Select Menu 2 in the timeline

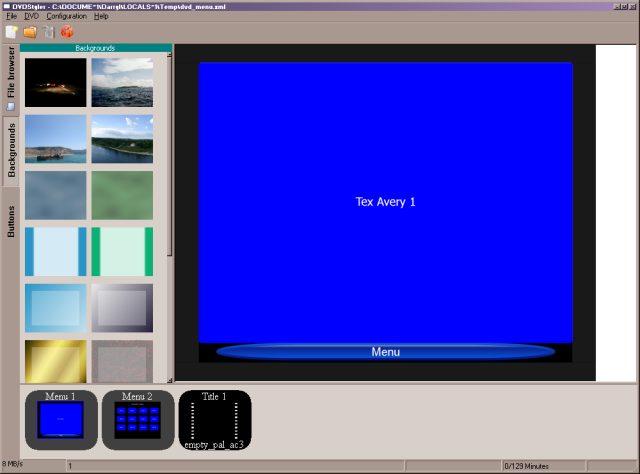tap(138, 420)
